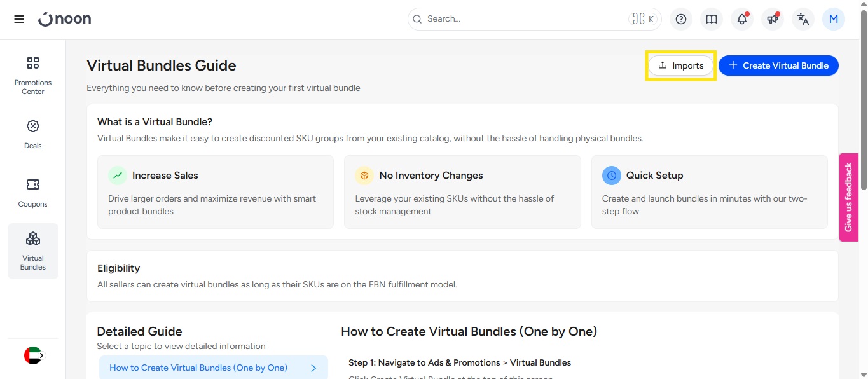This screenshot has width=868, height=379.
Task: Click the page vertical scrollbar
Action: [863, 102]
